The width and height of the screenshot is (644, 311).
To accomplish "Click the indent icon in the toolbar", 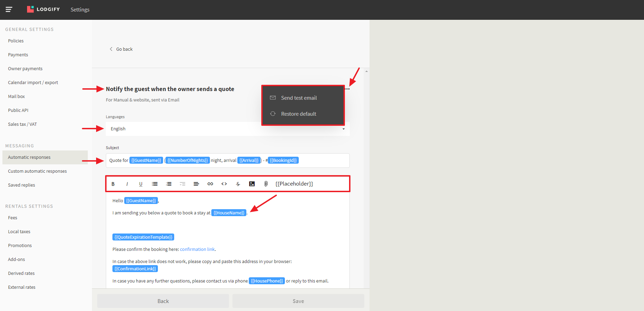I will [x=183, y=184].
